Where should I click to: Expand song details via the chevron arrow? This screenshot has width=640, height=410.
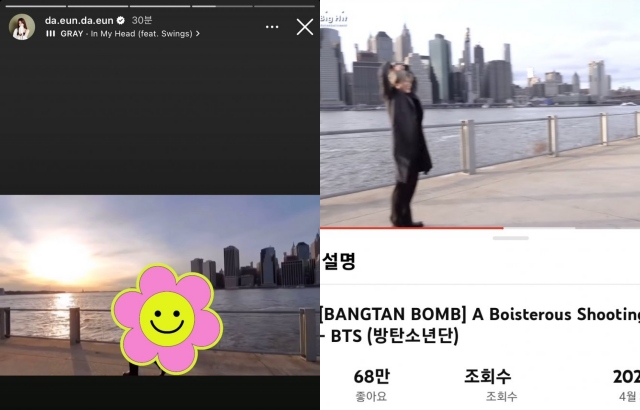(x=198, y=34)
